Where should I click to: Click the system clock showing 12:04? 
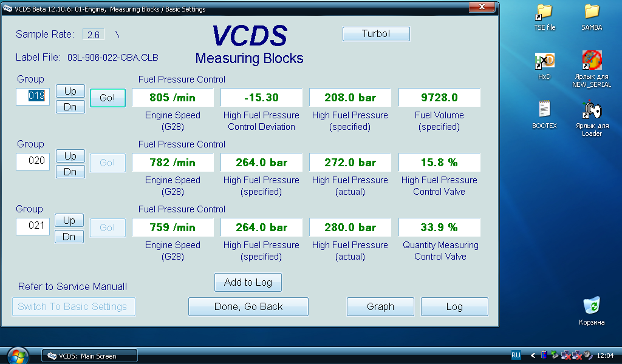pos(605,356)
